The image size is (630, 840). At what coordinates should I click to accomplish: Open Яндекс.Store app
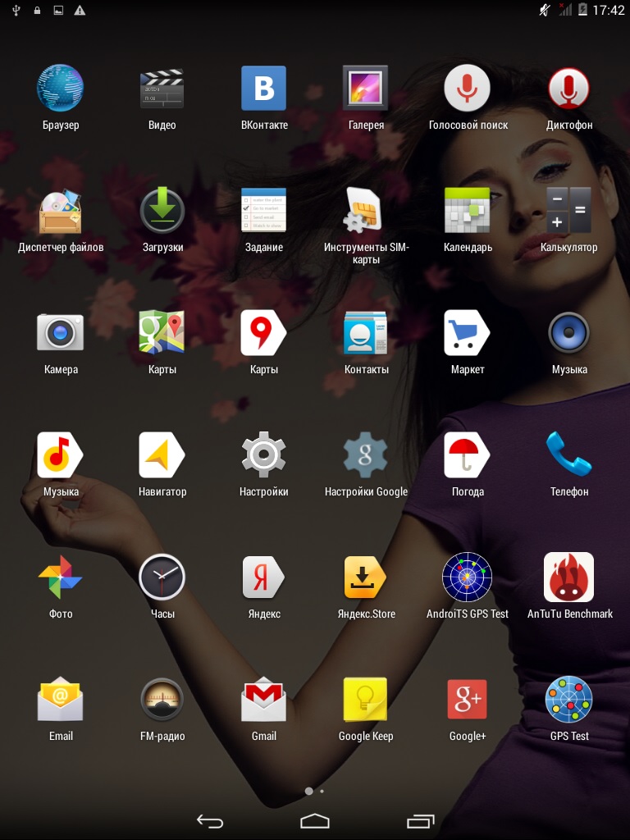pyautogui.click(x=365, y=577)
